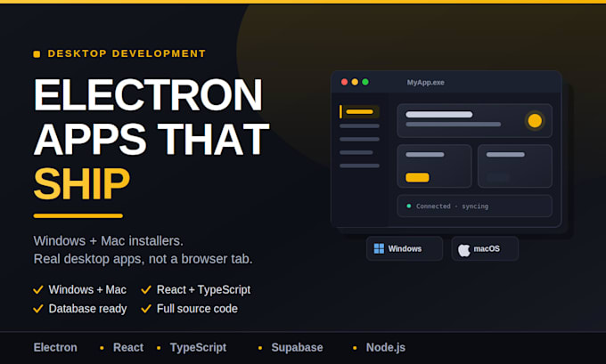Click the Apple logo icon

(x=464, y=250)
